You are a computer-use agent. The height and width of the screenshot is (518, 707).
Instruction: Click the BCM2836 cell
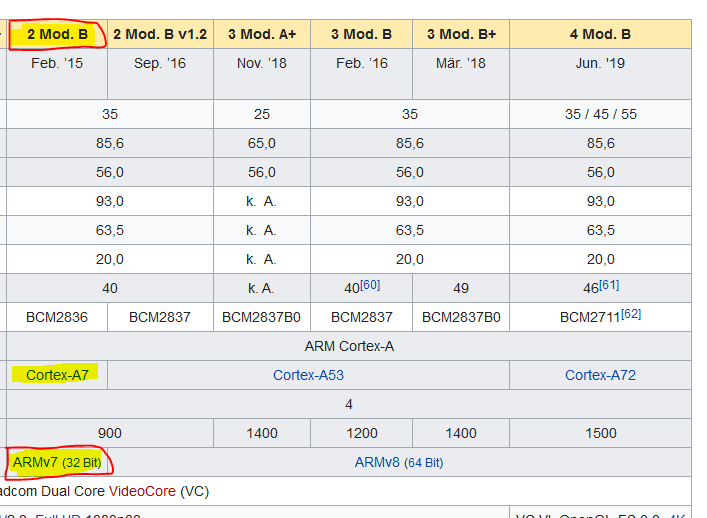coord(57,317)
